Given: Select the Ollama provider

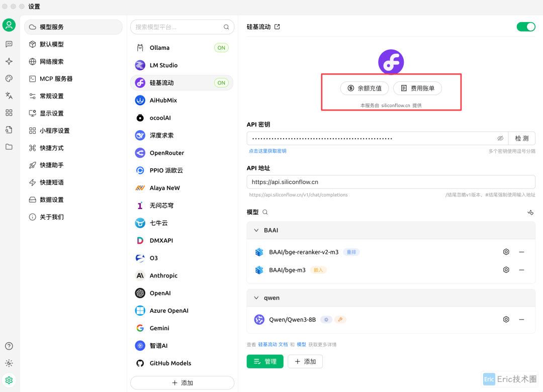Looking at the screenshot, I should click(182, 48).
